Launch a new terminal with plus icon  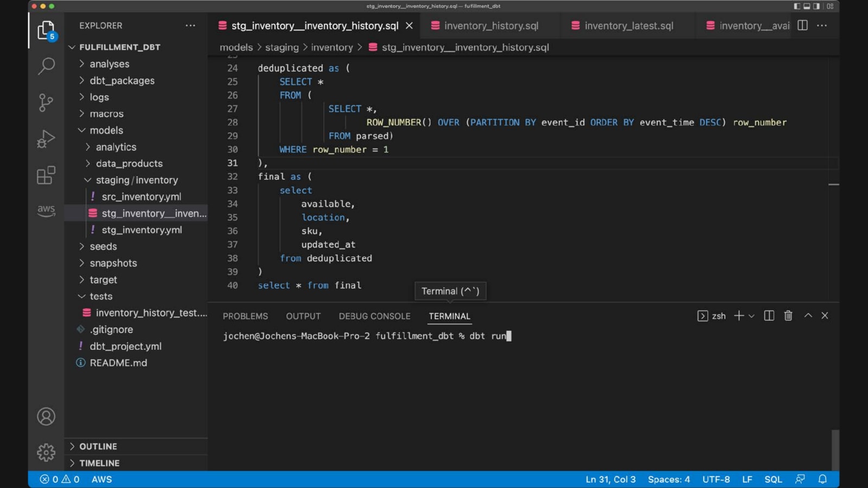[738, 316]
